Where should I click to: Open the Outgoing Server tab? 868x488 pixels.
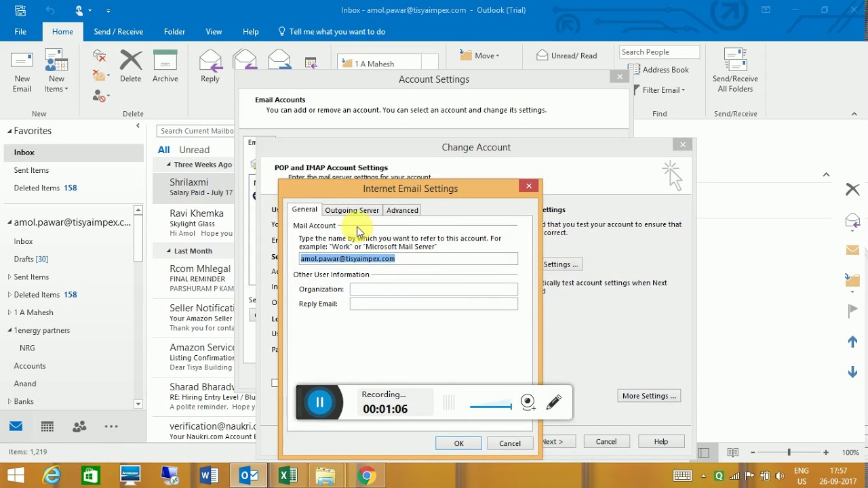(x=352, y=210)
